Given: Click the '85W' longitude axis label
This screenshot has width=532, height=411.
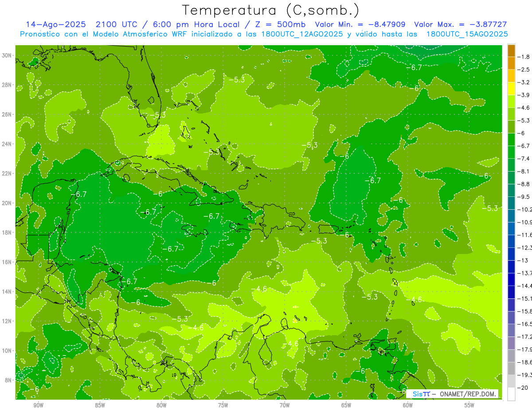Looking at the screenshot, I should pos(100,405).
